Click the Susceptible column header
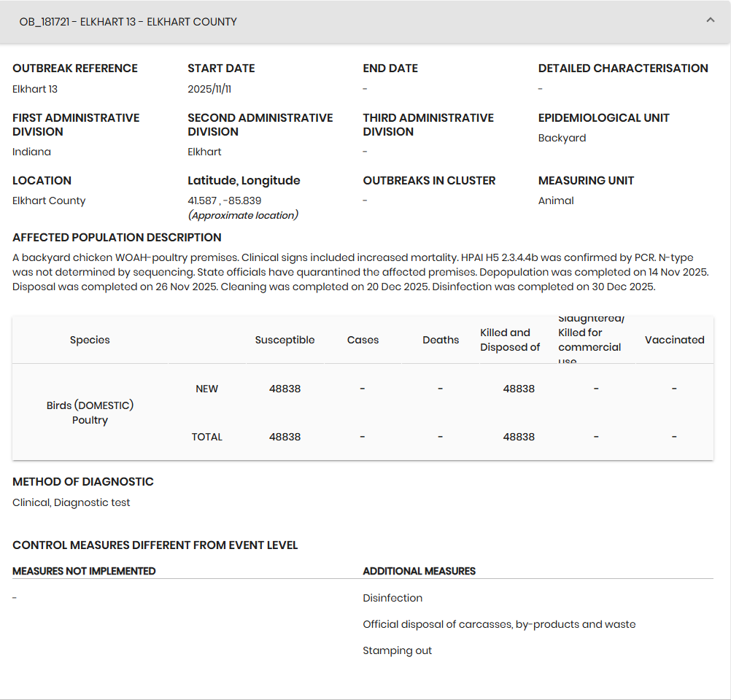 click(x=285, y=340)
